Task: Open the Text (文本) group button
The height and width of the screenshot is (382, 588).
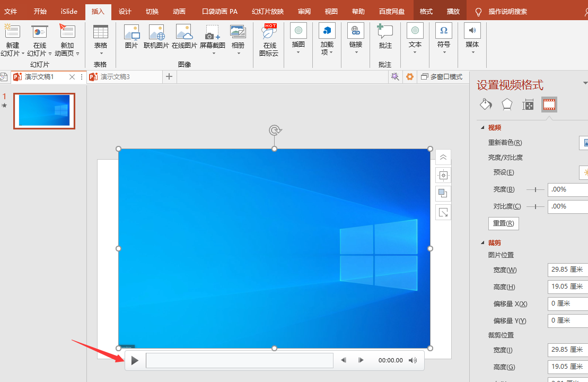Action: pos(415,39)
